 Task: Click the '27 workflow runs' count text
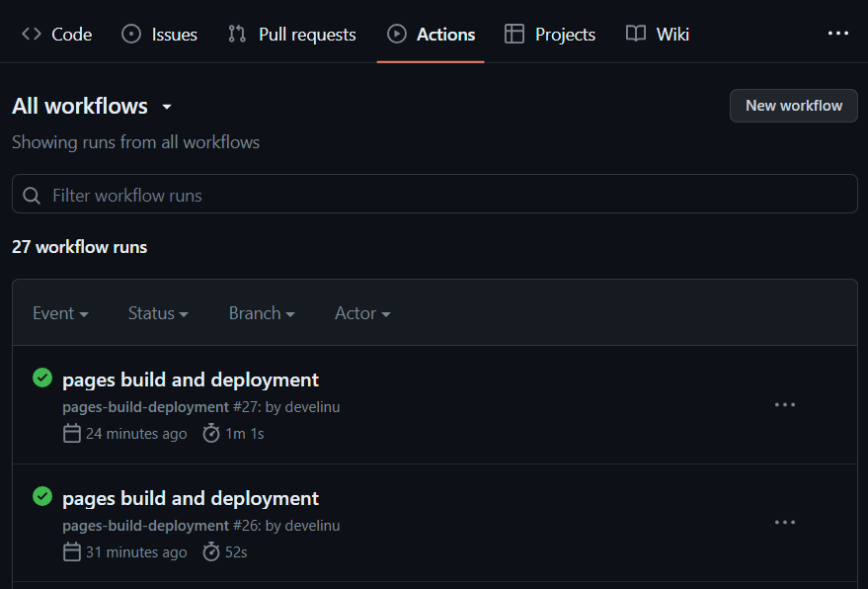point(80,247)
